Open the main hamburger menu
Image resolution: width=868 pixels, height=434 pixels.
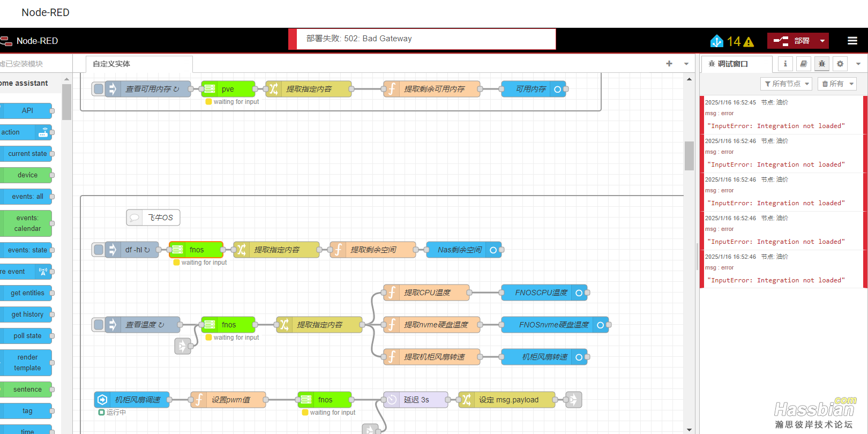852,41
